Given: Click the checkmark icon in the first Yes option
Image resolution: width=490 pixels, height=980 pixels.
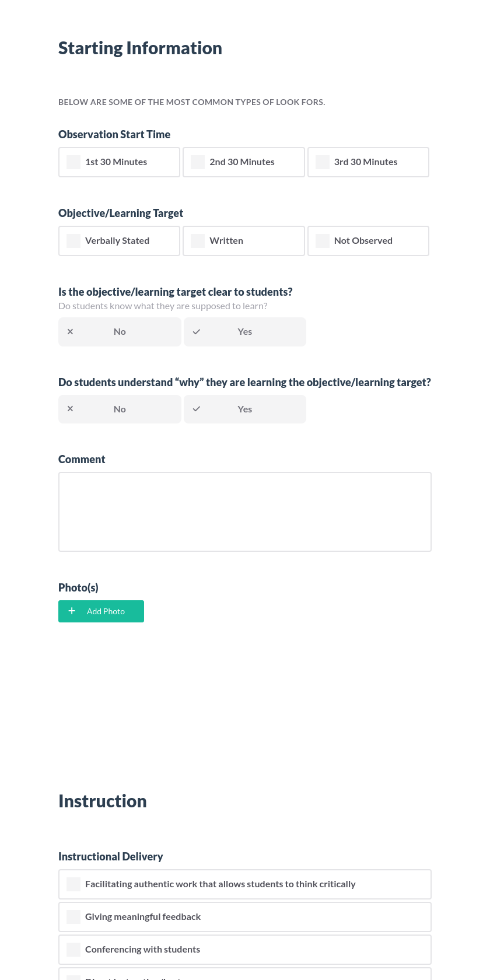Looking at the screenshot, I should coord(197,331).
